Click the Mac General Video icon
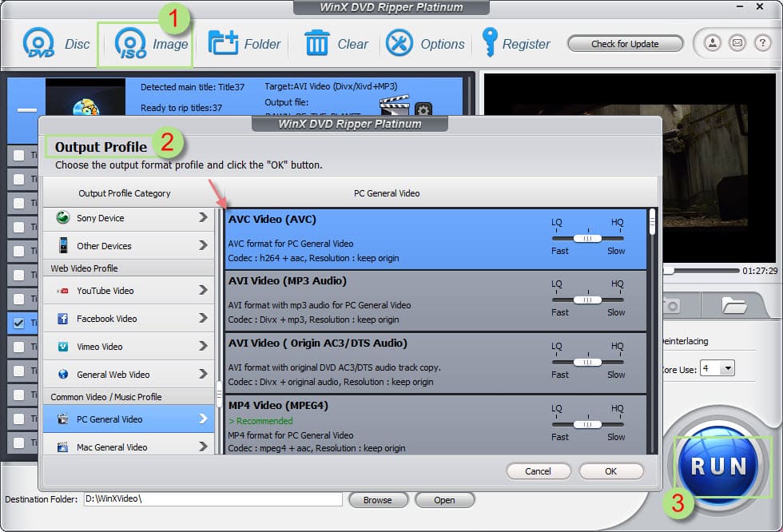The image size is (783, 532). (63, 447)
